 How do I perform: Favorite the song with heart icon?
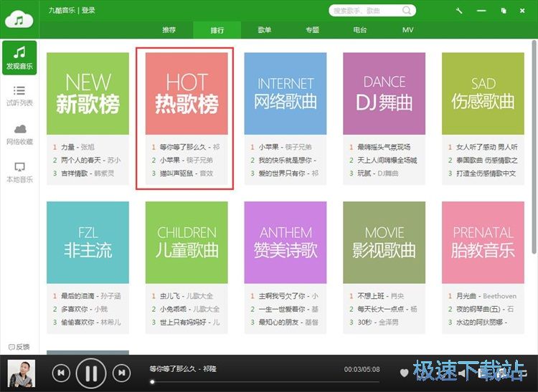(x=404, y=373)
